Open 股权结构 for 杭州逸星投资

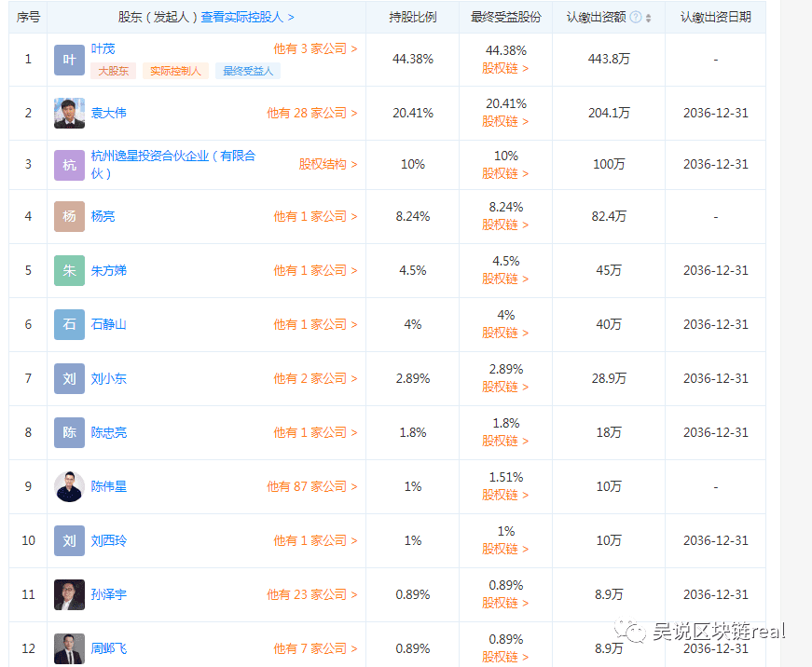[x=328, y=164]
